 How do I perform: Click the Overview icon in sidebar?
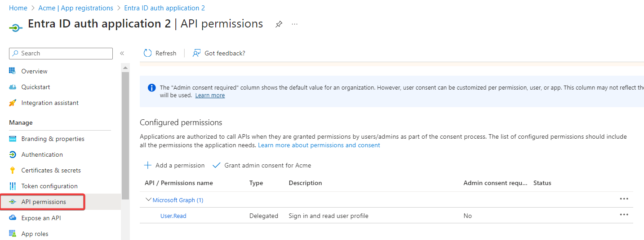pyautogui.click(x=13, y=71)
